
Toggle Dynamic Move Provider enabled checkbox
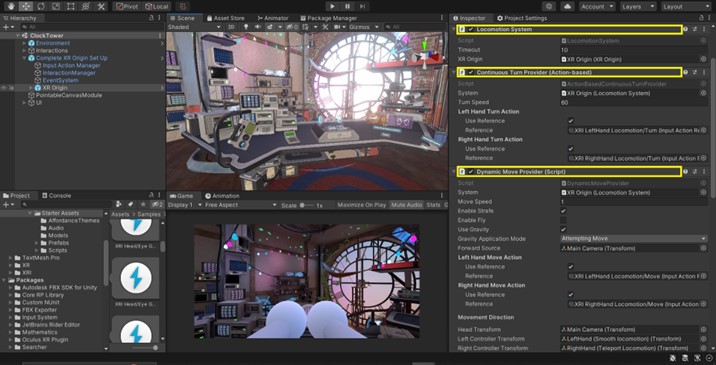pos(470,172)
